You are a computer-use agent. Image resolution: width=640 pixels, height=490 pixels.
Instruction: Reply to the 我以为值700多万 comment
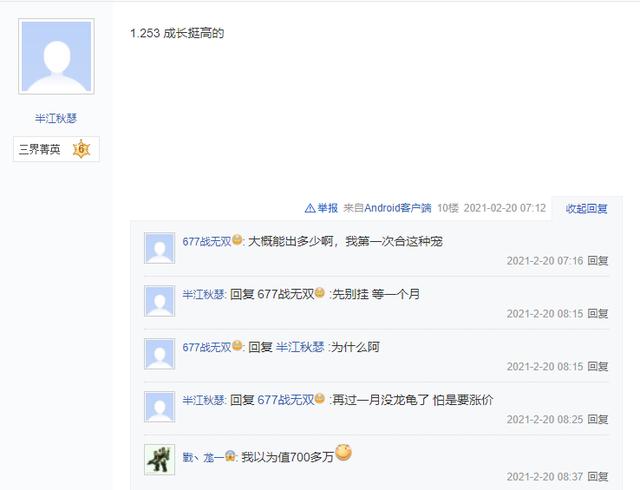(598, 477)
